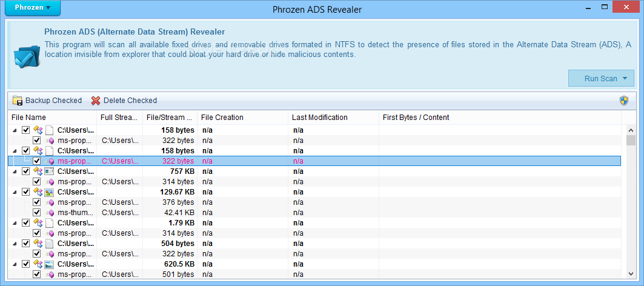The image size is (644, 286).
Task: Uncheck the highlighted 322 bytes stream checkbox
Action: [x=36, y=161]
